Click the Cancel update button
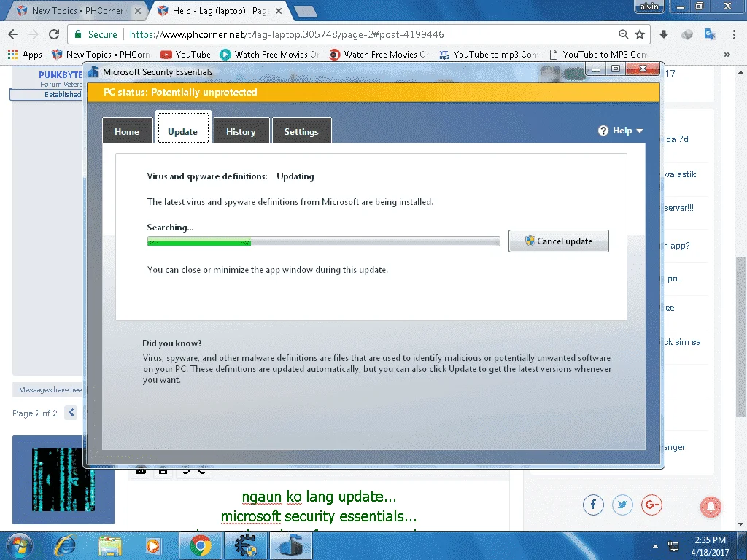This screenshot has height=560, width=747. [559, 241]
